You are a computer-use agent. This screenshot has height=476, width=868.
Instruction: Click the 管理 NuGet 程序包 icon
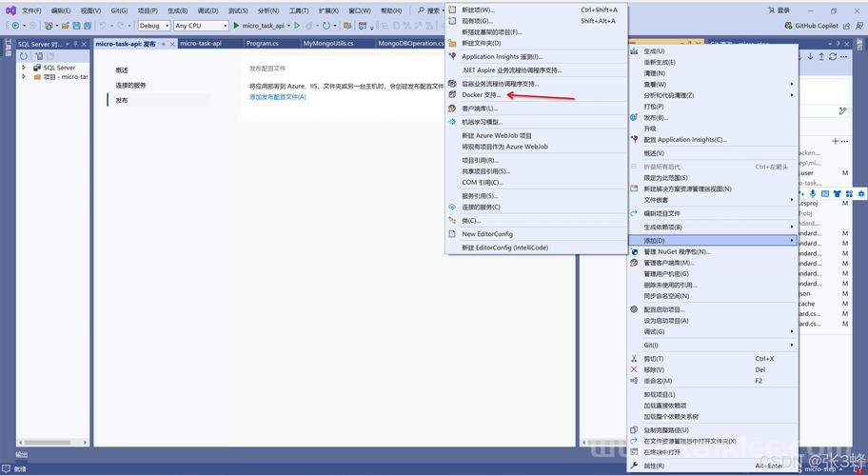click(x=634, y=251)
